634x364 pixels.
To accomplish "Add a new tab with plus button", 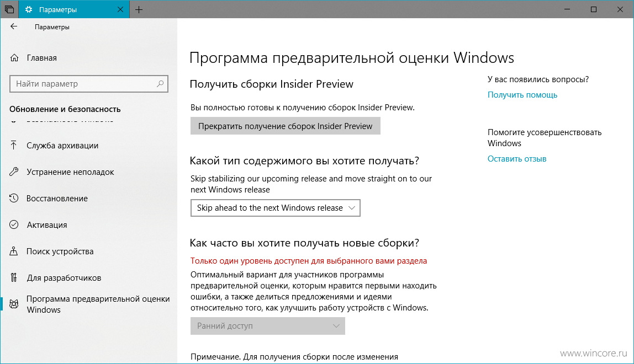I will click(139, 9).
